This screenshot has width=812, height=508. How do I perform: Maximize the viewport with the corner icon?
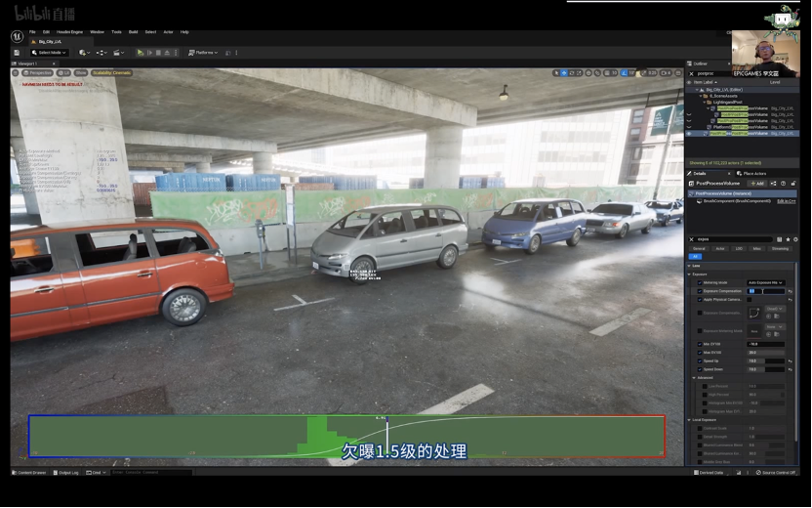point(678,73)
